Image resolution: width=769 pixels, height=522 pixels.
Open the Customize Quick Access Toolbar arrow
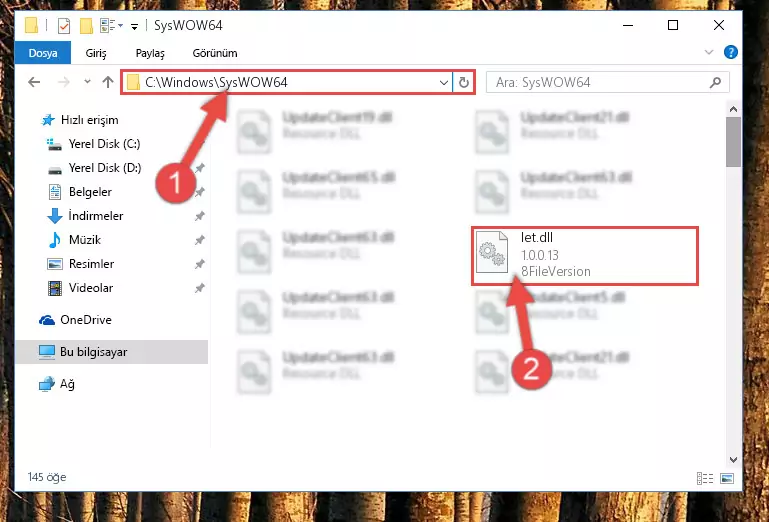[x=134, y=26]
